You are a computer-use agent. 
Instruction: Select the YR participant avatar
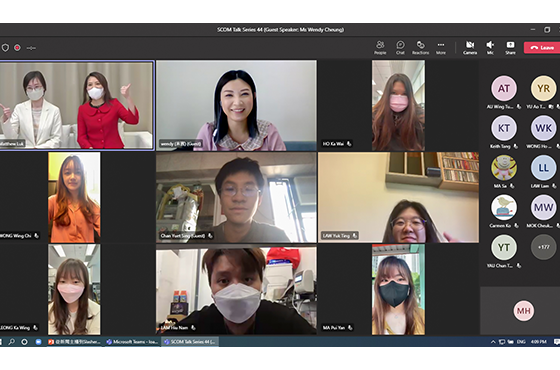click(543, 88)
